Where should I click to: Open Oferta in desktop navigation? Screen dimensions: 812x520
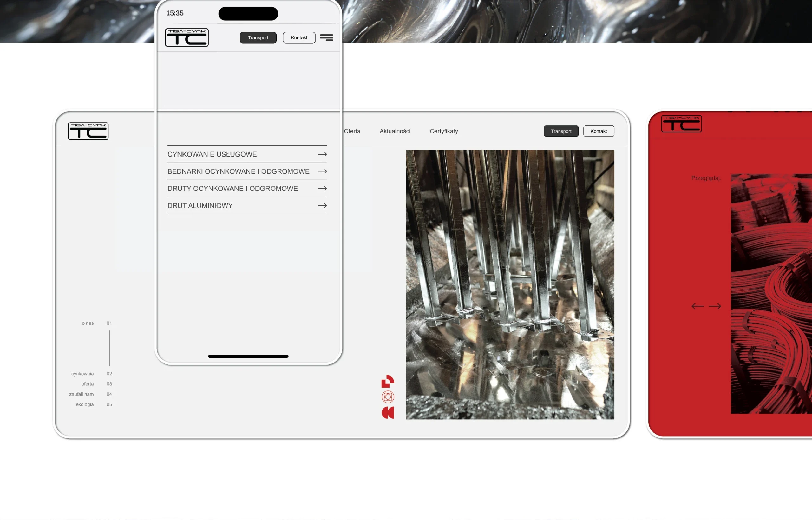(x=352, y=131)
